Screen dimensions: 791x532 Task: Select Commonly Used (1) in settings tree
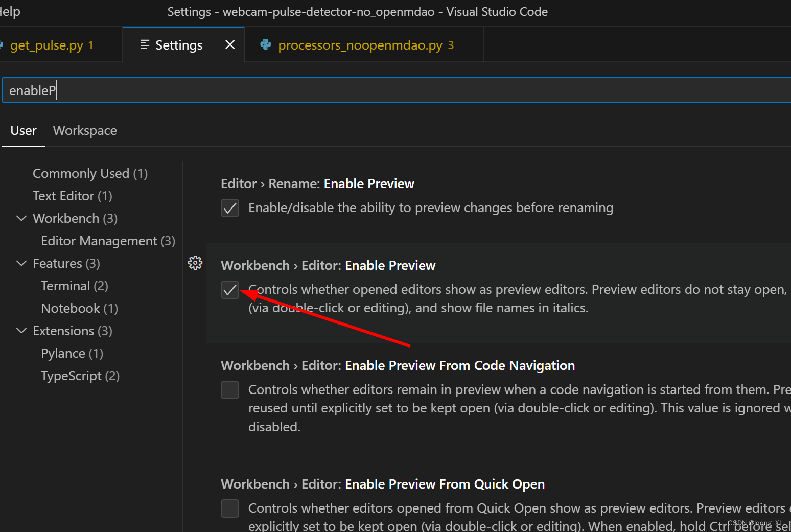(x=90, y=174)
